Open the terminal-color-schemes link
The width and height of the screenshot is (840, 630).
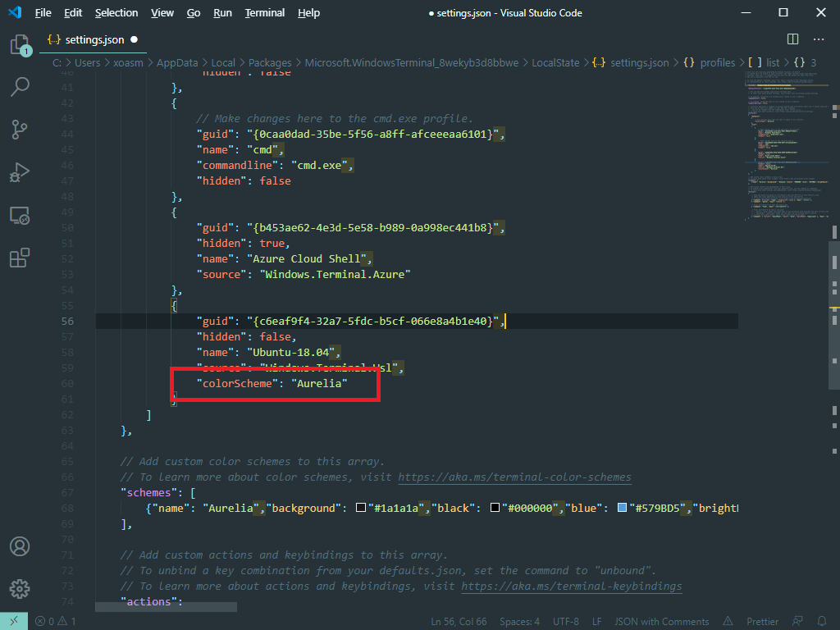(x=514, y=477)
